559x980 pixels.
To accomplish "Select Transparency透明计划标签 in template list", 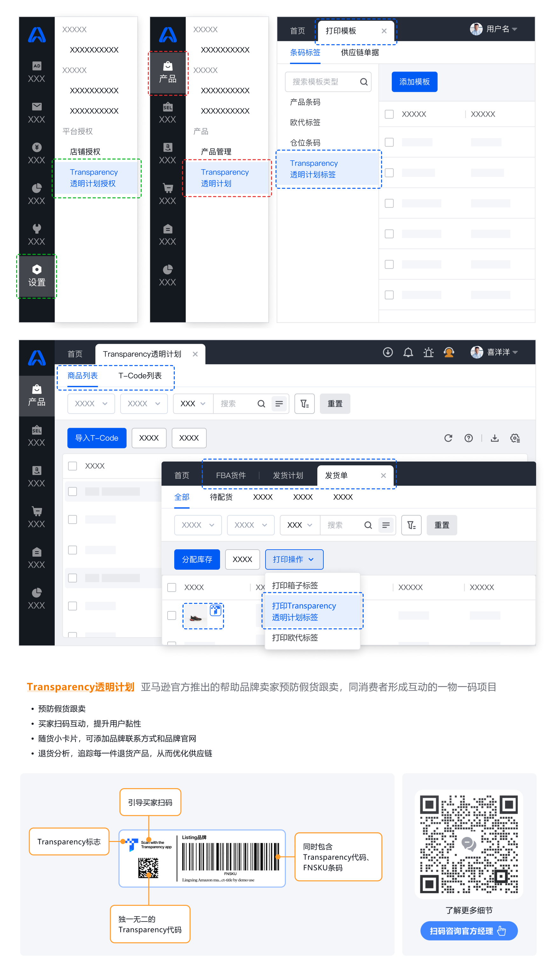I will pyautogui.click(x=328, y=169).
